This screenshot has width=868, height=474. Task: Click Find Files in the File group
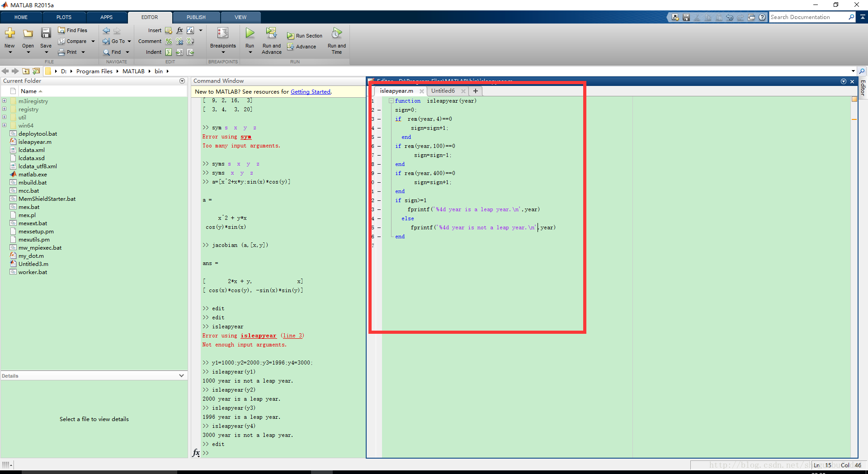72,30
